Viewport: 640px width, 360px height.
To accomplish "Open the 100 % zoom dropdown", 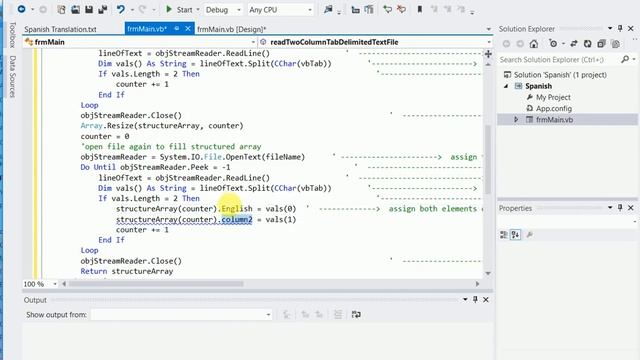I will tap(40, 284).
